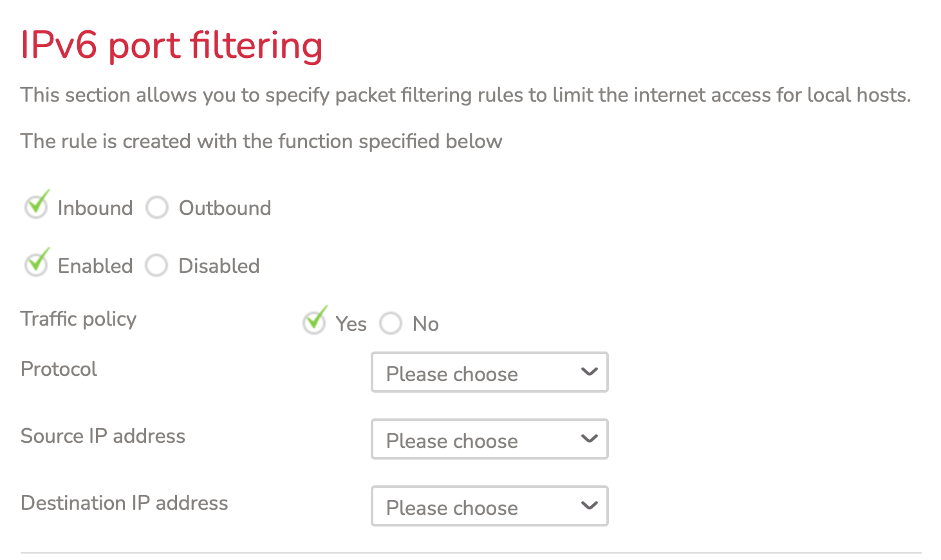The image size is (941, 560).
Task: Click the green checkmark beside Yes
Action: pos(316,318)
